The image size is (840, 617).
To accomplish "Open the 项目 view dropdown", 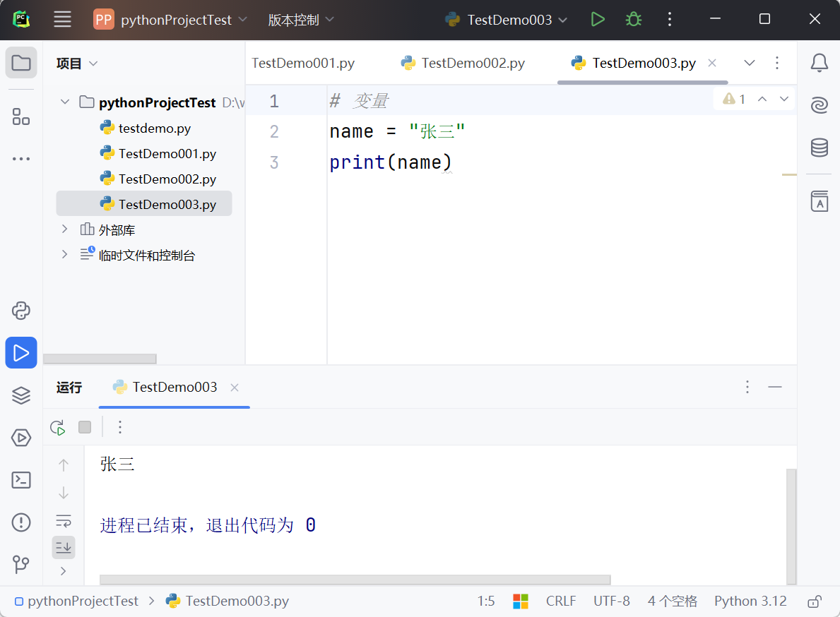I will (77, 63).
